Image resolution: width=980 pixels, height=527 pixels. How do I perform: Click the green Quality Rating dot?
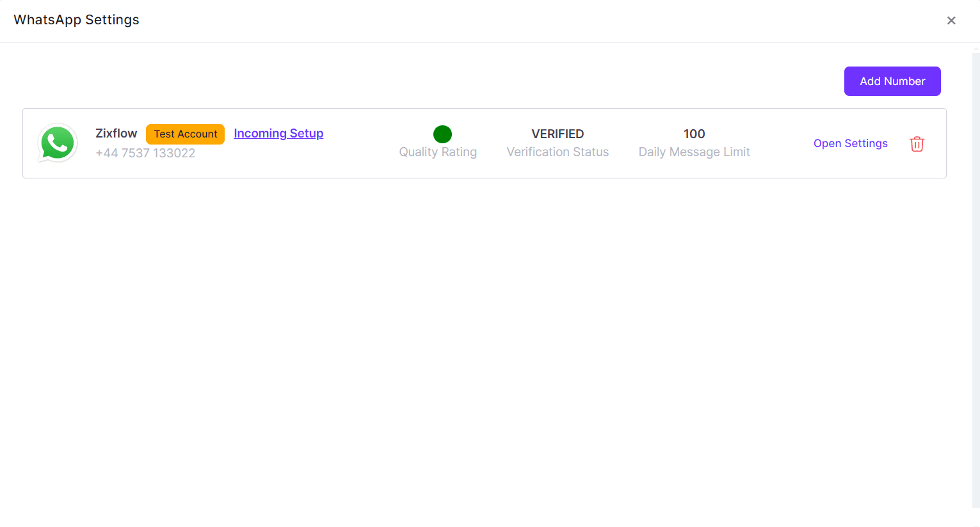click(442, 134)
